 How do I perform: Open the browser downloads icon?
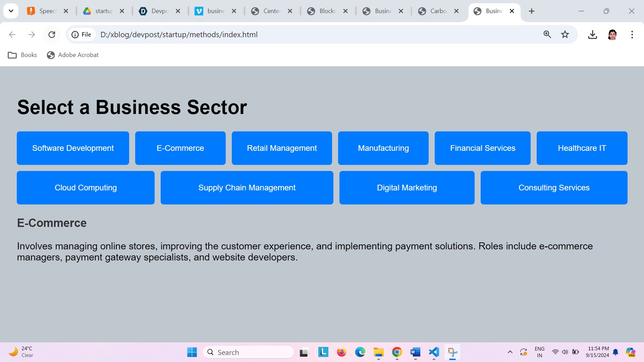pos(592,35)
